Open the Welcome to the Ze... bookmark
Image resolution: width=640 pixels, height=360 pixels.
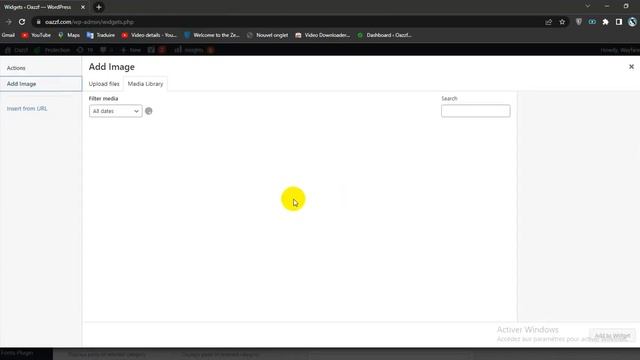[x=211, y=35]
